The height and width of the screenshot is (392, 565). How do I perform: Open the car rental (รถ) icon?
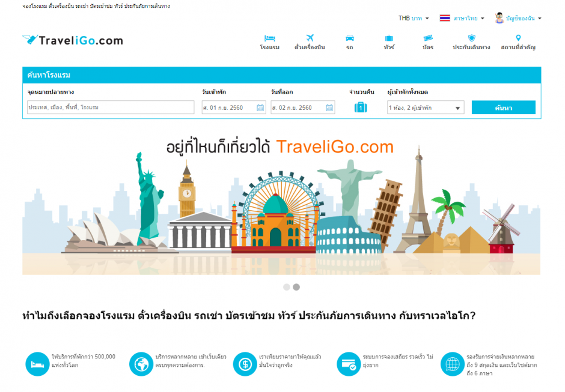[350, 38]
